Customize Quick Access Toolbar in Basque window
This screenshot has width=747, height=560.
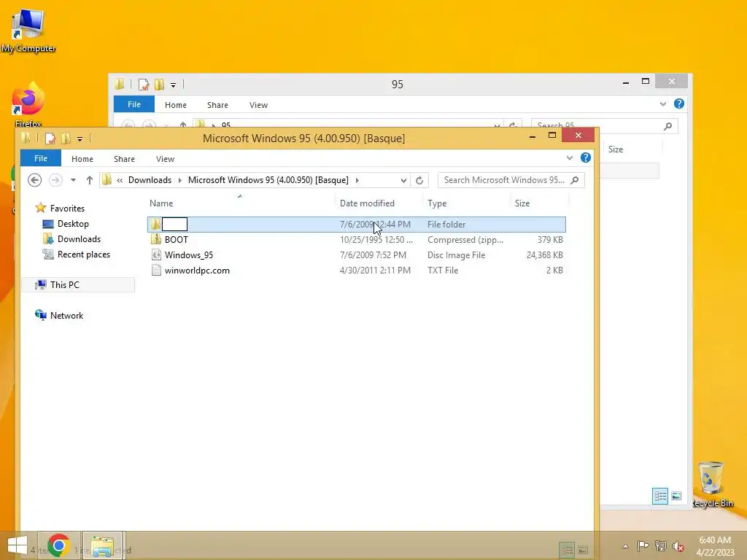pos(80,139)
